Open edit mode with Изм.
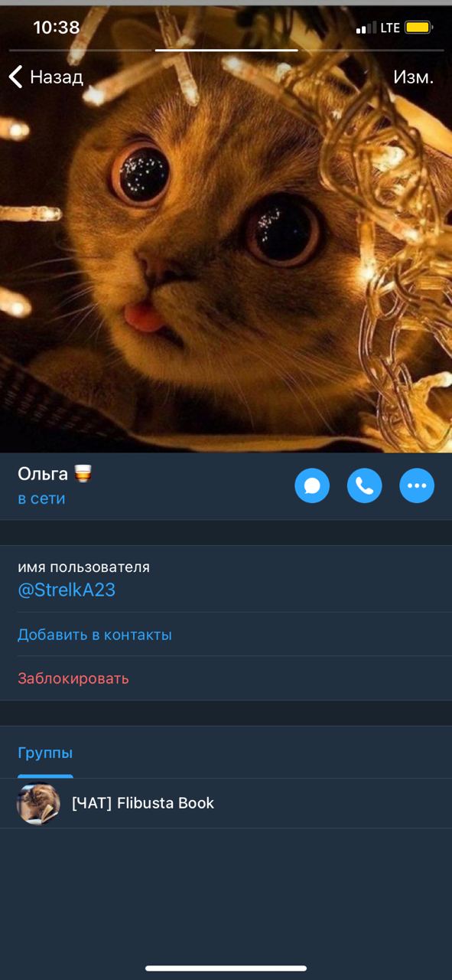 (414, 77)
